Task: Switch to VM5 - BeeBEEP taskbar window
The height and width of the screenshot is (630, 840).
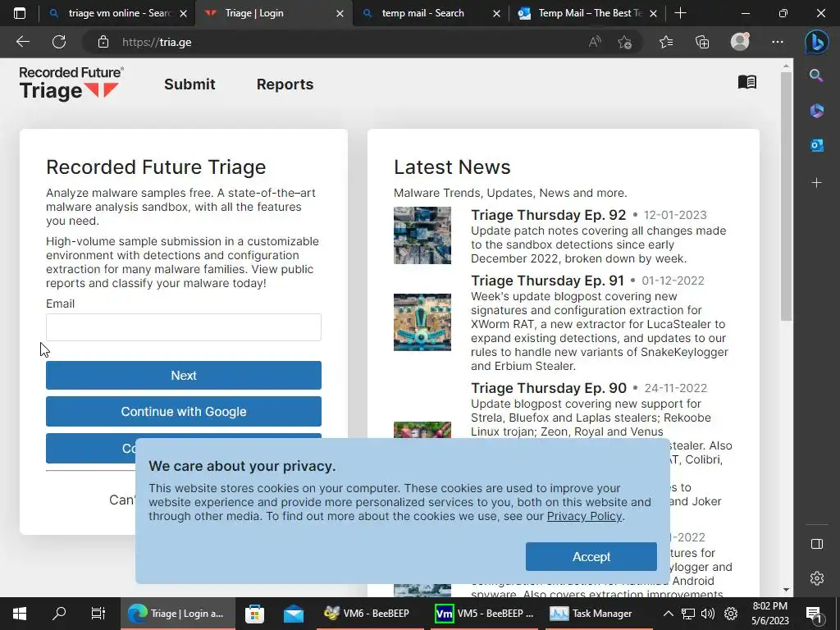Action: (485, 614)
